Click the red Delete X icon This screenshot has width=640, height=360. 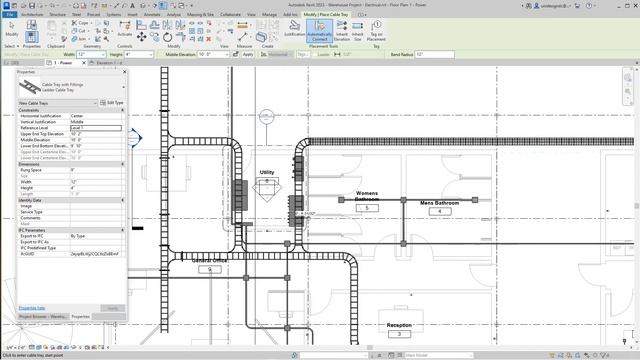pos(209,39)
